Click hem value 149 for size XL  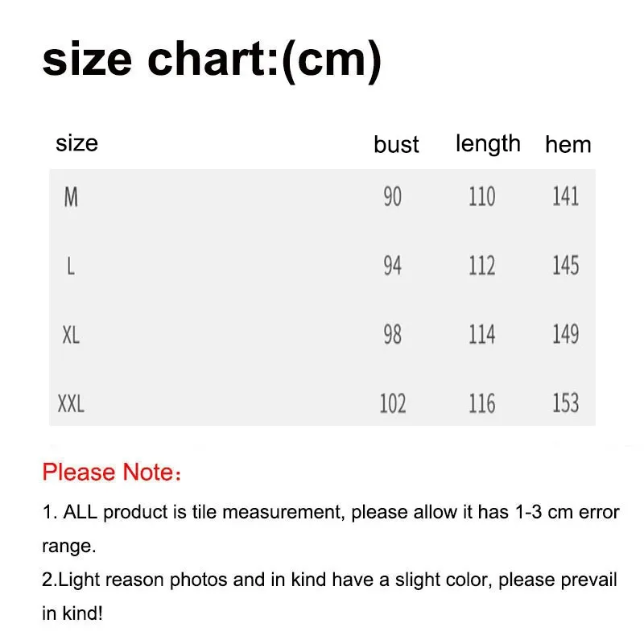pyautogui.click(x=565, y=335)
